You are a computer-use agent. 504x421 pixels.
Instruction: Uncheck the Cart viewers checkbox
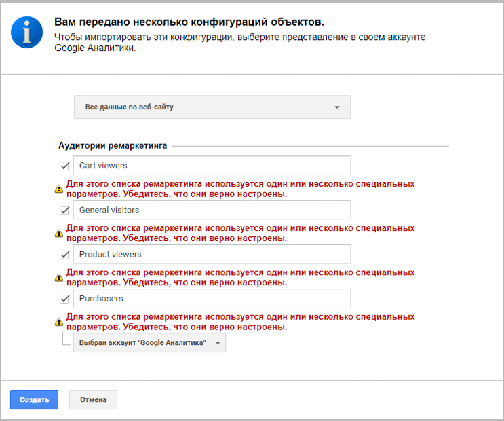(64, 166)
